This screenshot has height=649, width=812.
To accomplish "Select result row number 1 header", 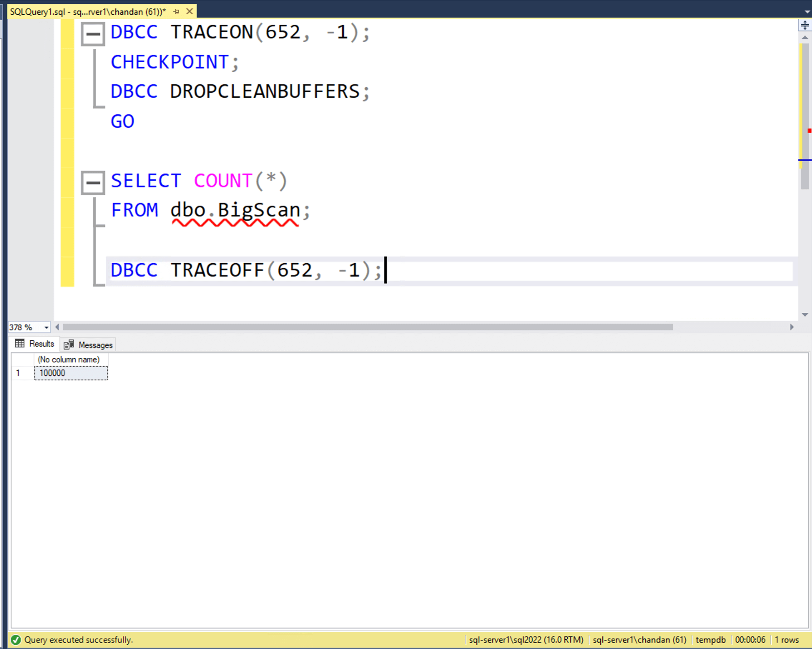I will pos(18,373).
